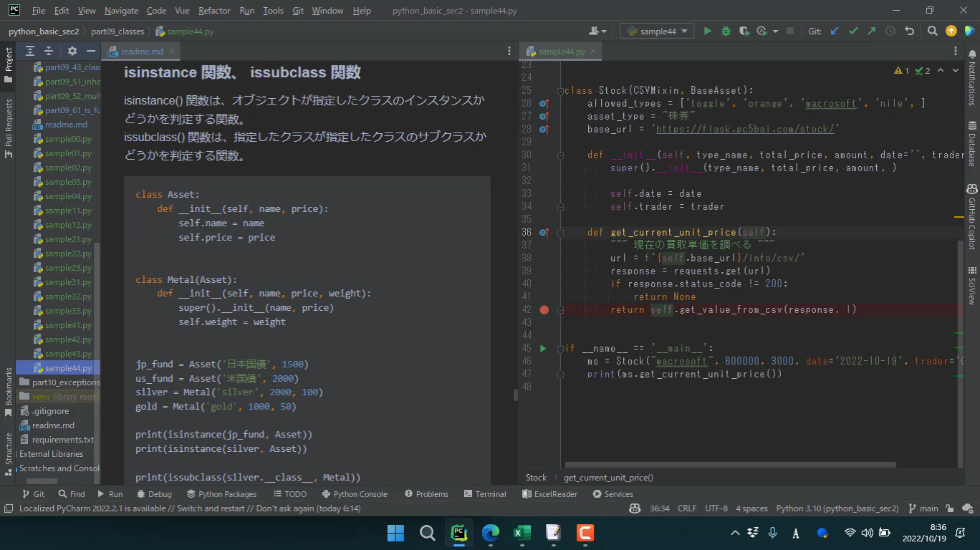This screenshot has height=550, width=980.
Task: Remove the breakpoint on line 42
Action: 544,309
